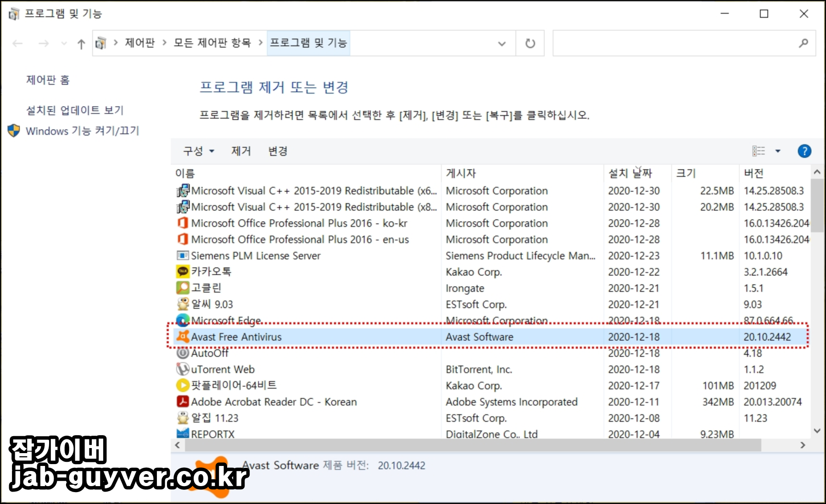Expand the address bar history dropdown
826x504 pixels.
(502, 44)
